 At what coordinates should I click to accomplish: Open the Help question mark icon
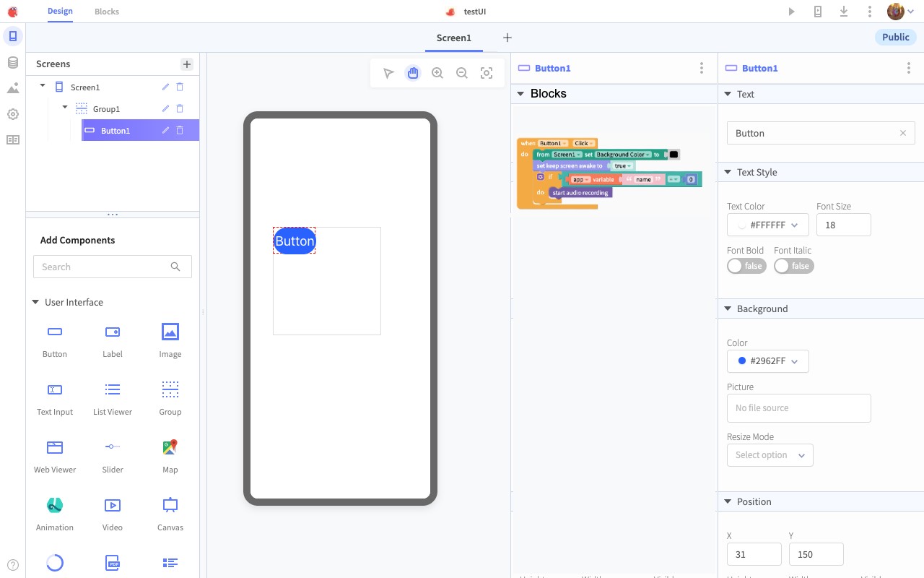(x=13, y=565)
